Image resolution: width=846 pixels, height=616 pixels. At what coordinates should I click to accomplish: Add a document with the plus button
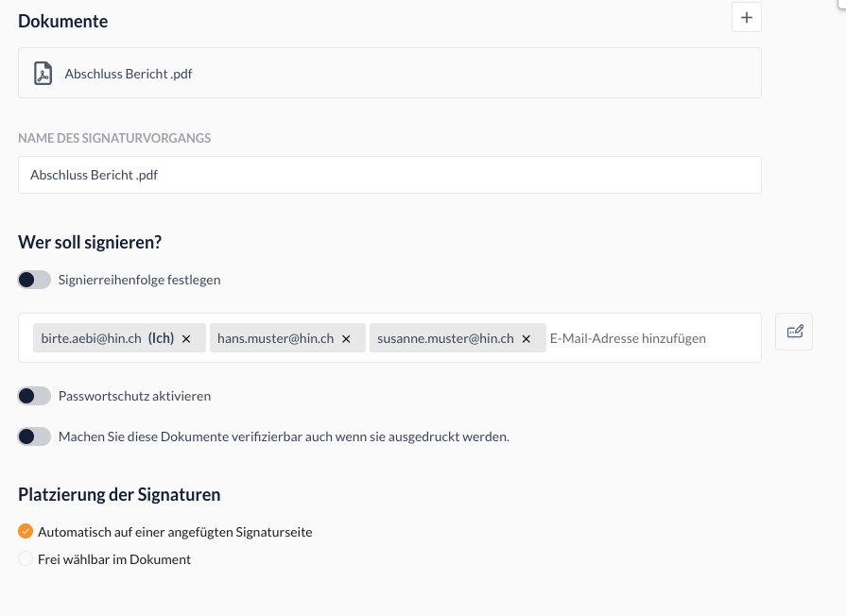(746, 17)
